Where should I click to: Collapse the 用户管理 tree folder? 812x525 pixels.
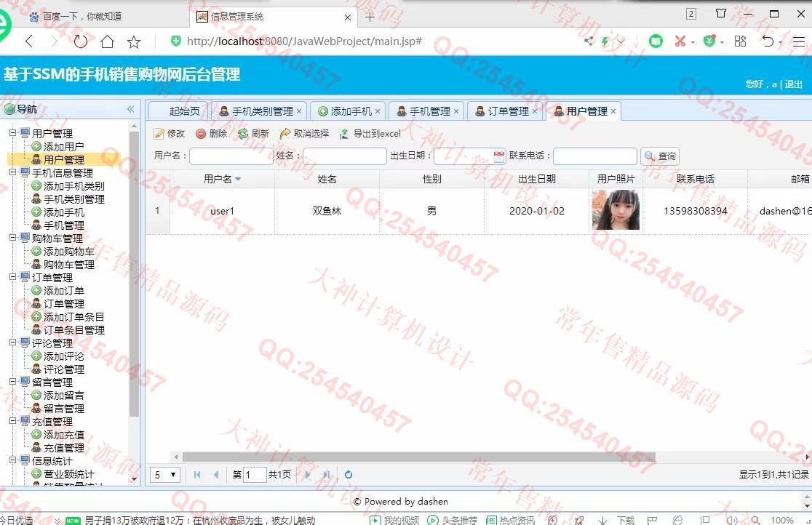(13, 133)
